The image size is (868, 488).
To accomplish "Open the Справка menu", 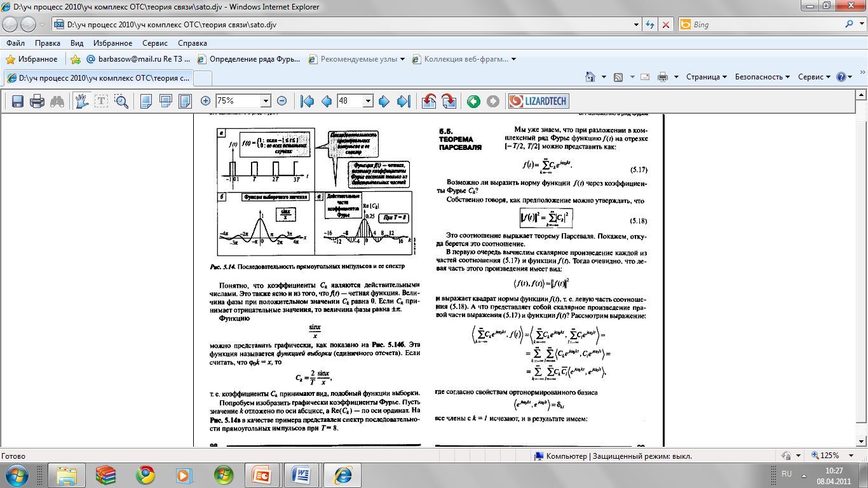I will tap(193, 43).
